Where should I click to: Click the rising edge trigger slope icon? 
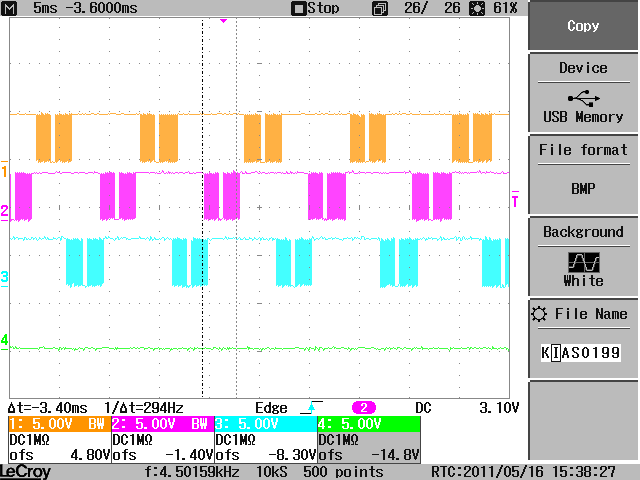[x=311, y=407]
